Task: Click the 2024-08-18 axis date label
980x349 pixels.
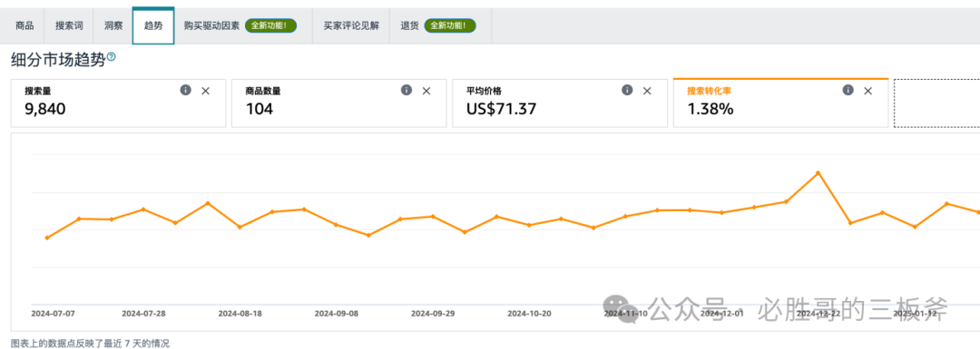Action: pos(240,314)
